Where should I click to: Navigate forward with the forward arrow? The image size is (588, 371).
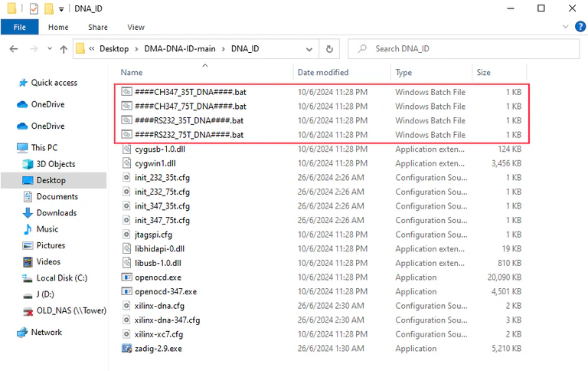tap(34, 49)
